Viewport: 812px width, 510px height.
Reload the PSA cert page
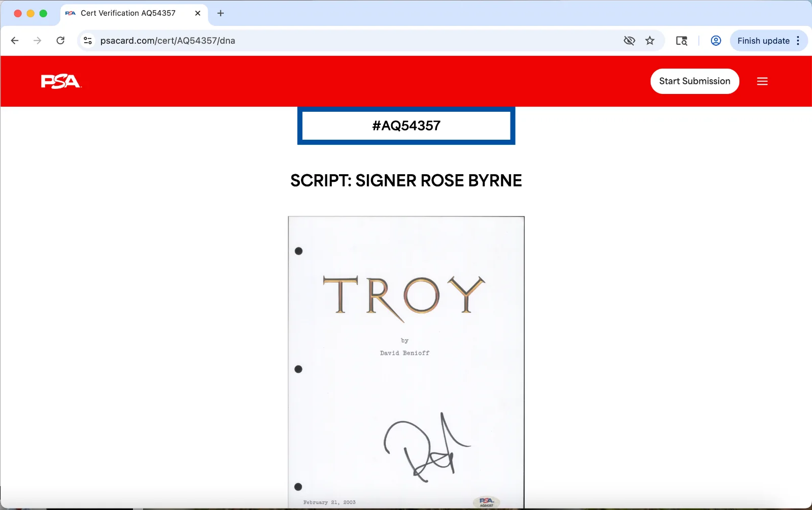click(60, 41)
